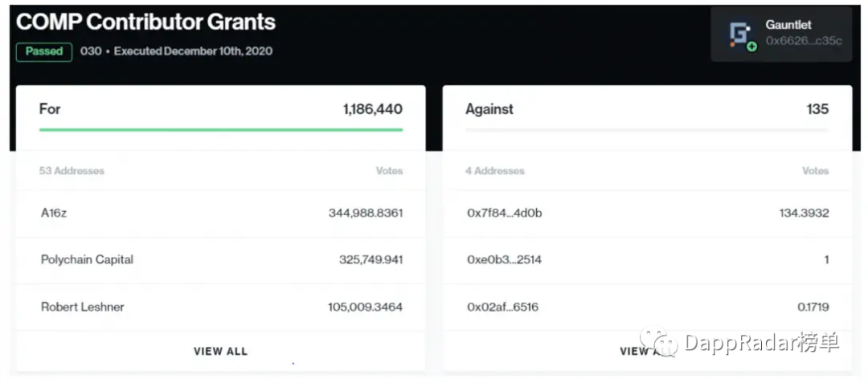Click the COMP Contributor Grants title
The image size is (868, 383).
tap(145, 22)
